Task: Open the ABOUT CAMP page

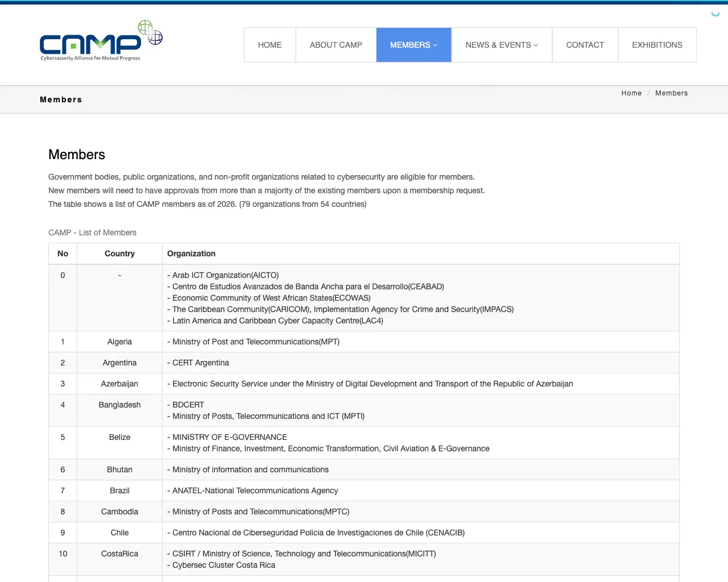Action: click(x=336, y=45)
